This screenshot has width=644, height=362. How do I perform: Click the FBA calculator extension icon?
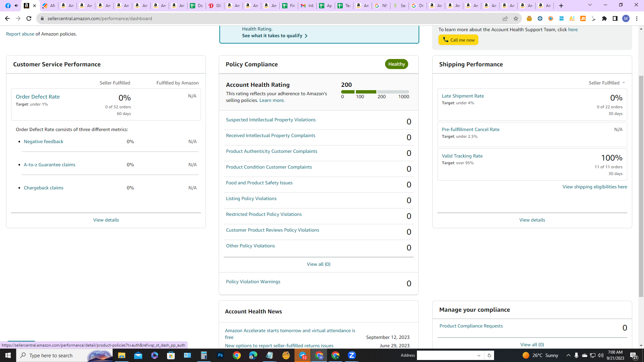[561, 18]
